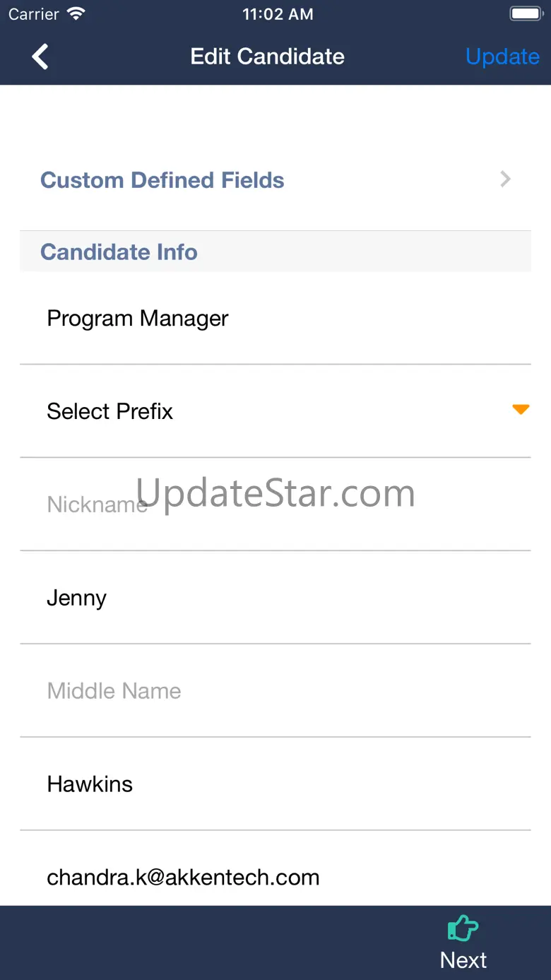Tap the Next text label

463,960
